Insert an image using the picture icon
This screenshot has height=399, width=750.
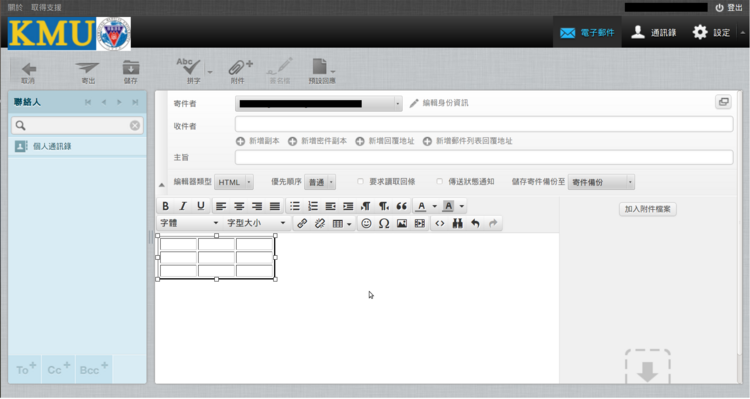pos(402,223)
